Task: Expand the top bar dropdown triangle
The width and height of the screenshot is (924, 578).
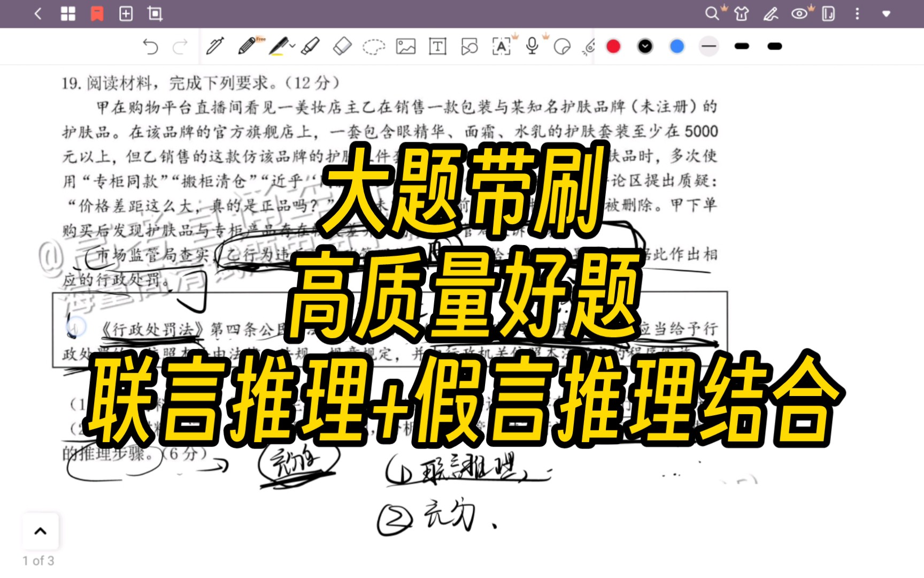Action: point(886,14)
